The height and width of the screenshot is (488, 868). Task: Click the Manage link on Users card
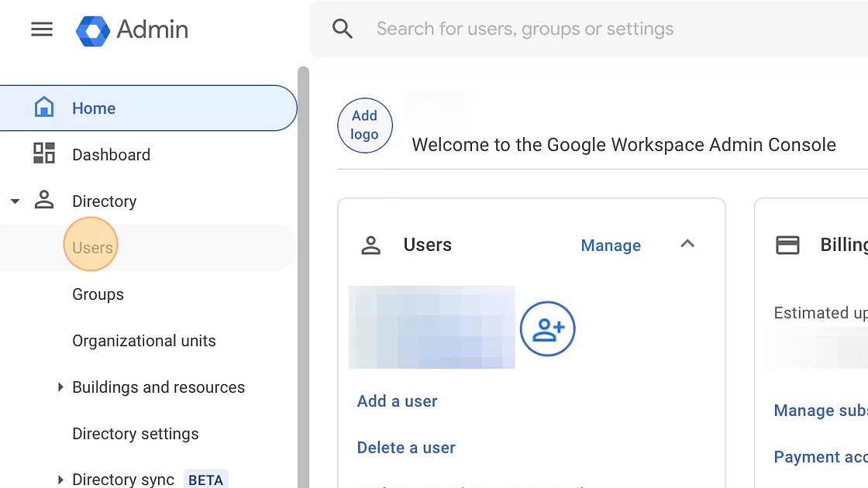pos(611,245)
